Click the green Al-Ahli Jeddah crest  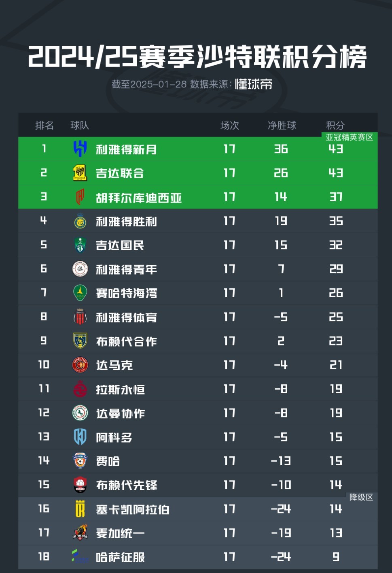(80, 245)
